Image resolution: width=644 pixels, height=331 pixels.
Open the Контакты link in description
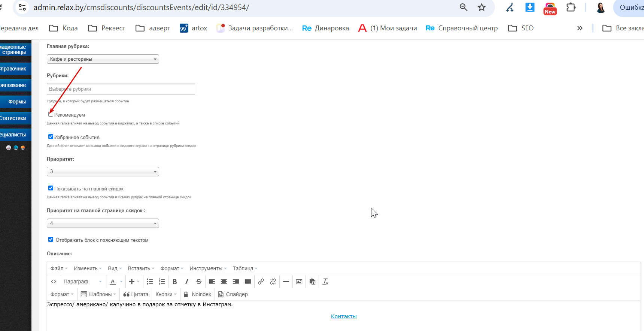pos(344,316)
